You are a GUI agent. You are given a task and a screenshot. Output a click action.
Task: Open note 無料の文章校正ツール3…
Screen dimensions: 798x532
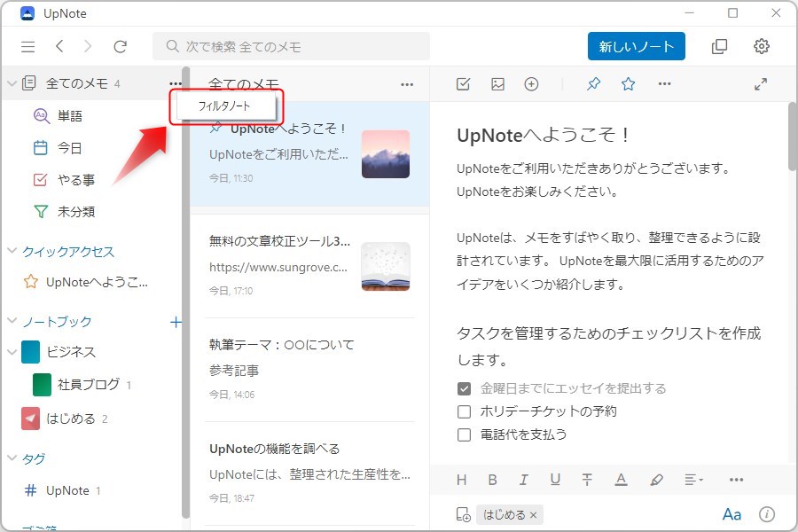tap(309, 266)
